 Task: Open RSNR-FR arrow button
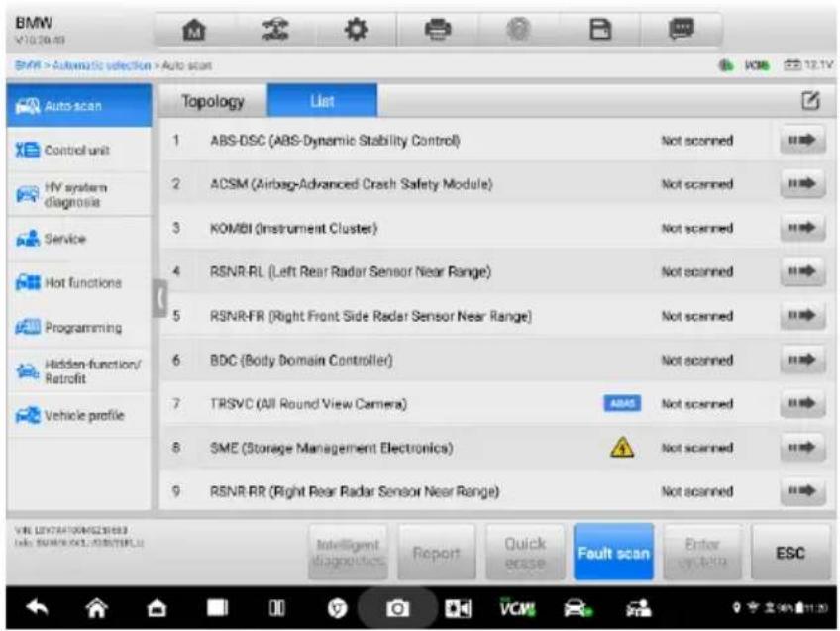coord(802,315)
